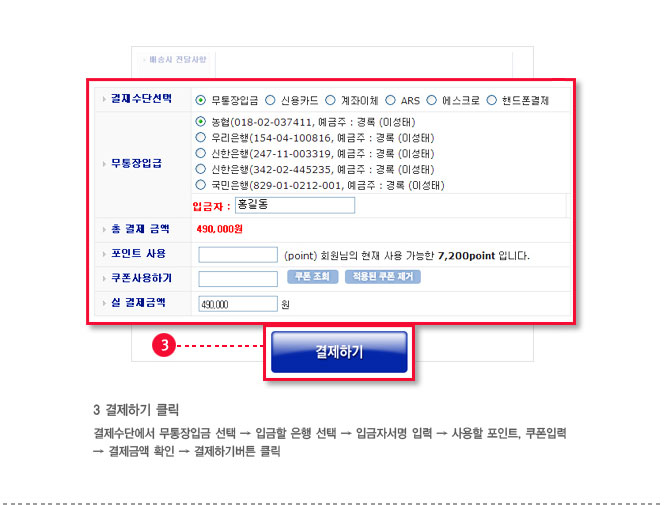Open 쿠폰 조회 coupon lookup
The width and height of the screenshot is (668, 505).
click(x=313, y=277)
